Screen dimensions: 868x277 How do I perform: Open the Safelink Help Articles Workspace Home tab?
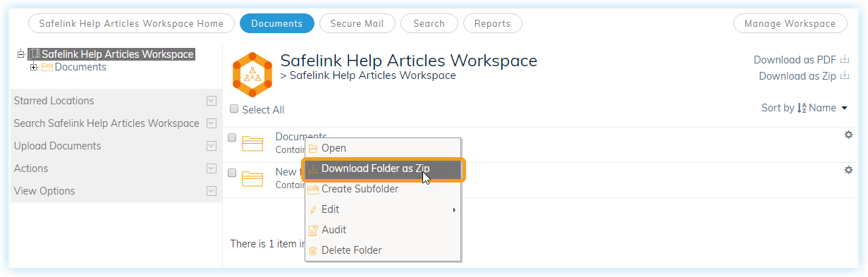coord(131,23)
